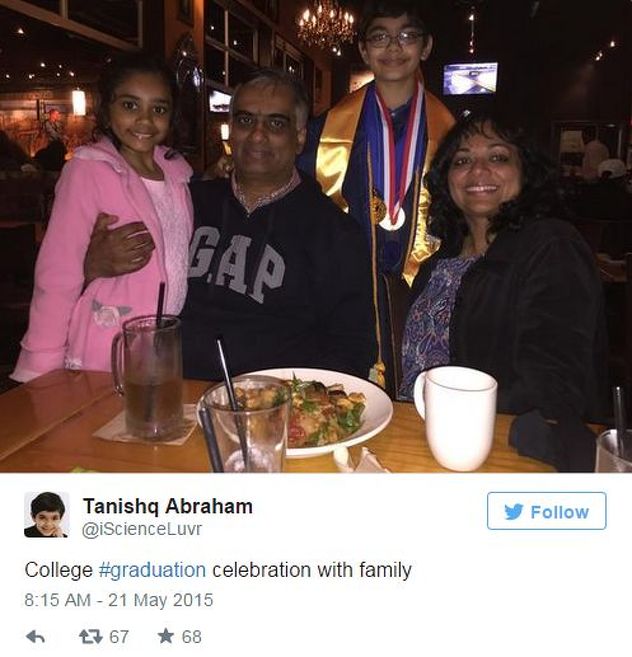Click the tweet text 'celebration with family'
This screenshot has width=632, height=657.
point(312,570)
